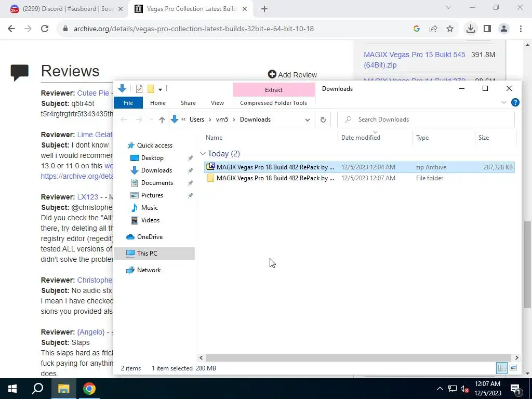
Task: Sort by Size column header
Action: tap(484, 137)
